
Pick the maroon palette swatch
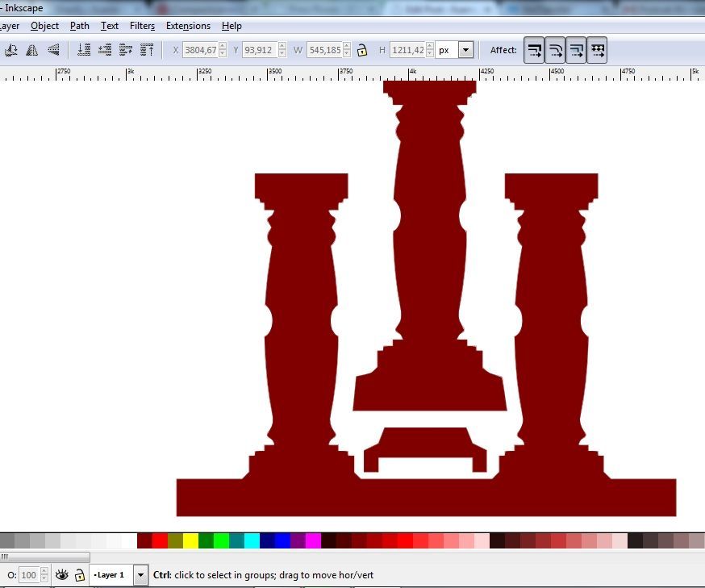[x=144, y=540]
